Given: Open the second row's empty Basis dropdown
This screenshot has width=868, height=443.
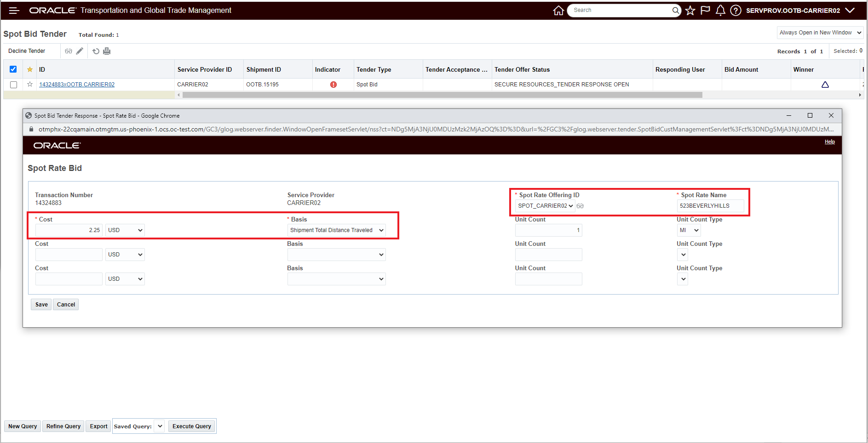Looking at the screenshot, I should tap(337, 255).
